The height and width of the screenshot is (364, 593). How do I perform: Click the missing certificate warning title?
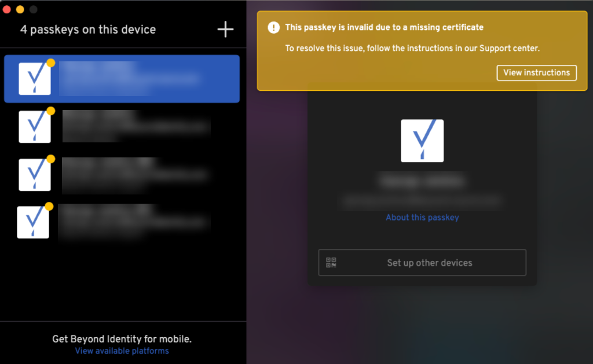[x=385, y=27]
